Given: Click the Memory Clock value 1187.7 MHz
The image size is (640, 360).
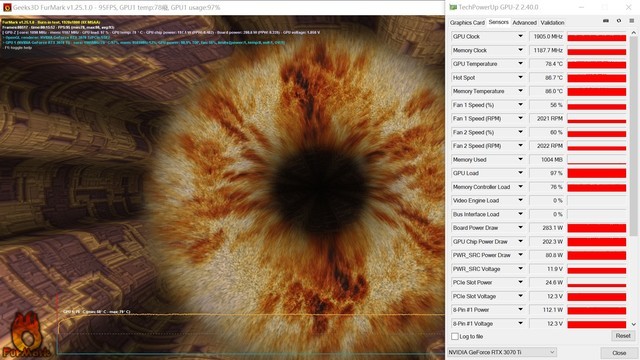Looking at the screenshot, I should (547, 50).
